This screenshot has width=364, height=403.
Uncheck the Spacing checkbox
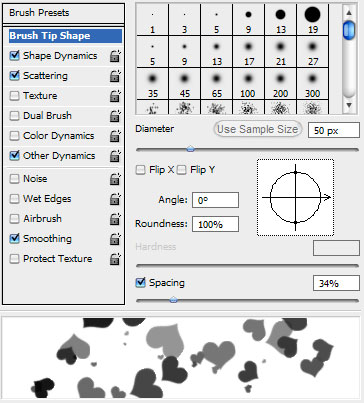pyautogui.click(x=141, y=283)
